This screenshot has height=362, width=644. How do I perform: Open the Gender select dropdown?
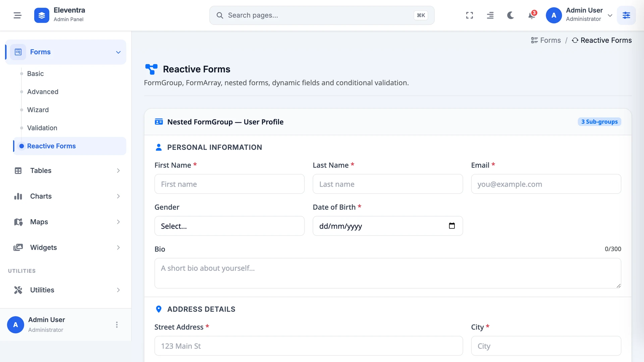click(x=229, y=226)
